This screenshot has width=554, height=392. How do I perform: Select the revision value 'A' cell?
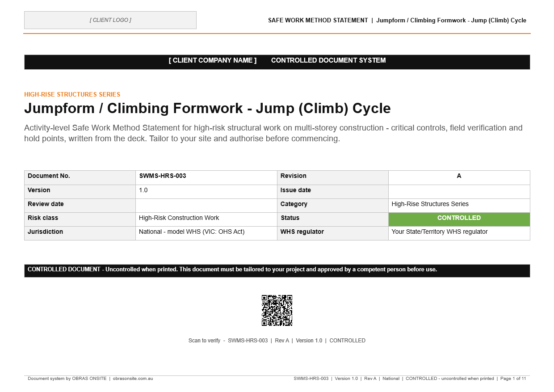(459, 177)
